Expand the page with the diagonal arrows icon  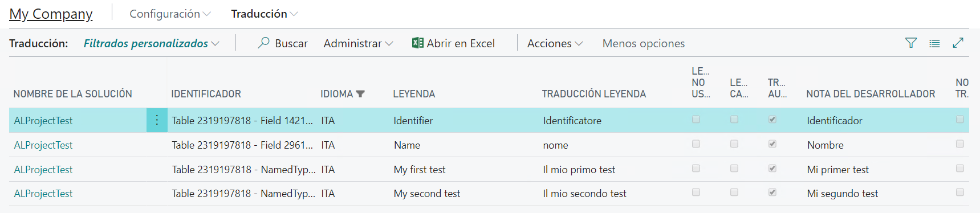click(958, 43)
